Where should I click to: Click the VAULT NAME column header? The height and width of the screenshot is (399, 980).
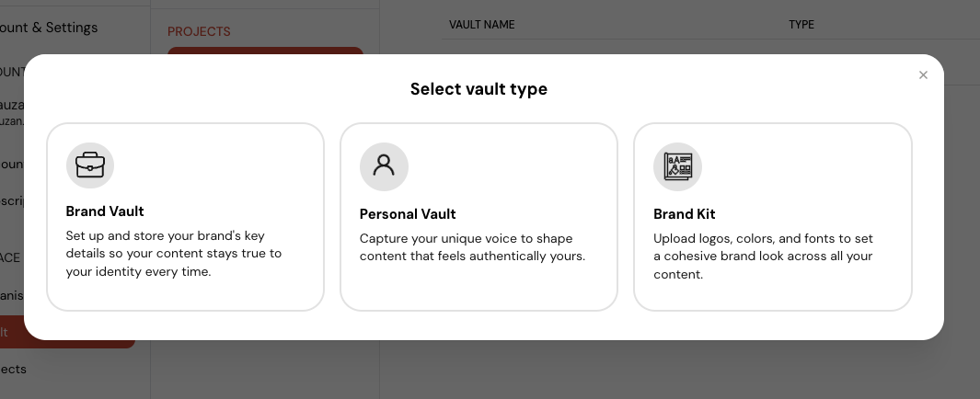pyautogui.click(x=482, y=25)
